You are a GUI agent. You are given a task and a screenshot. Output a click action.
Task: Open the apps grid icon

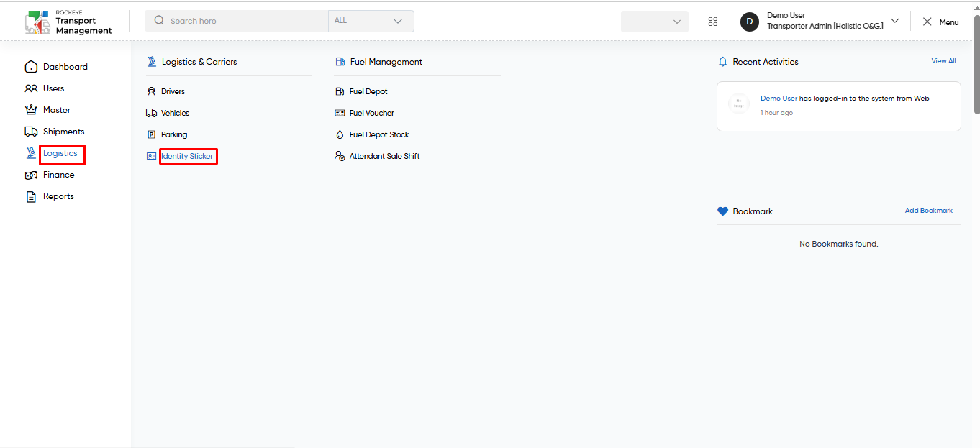713,22
